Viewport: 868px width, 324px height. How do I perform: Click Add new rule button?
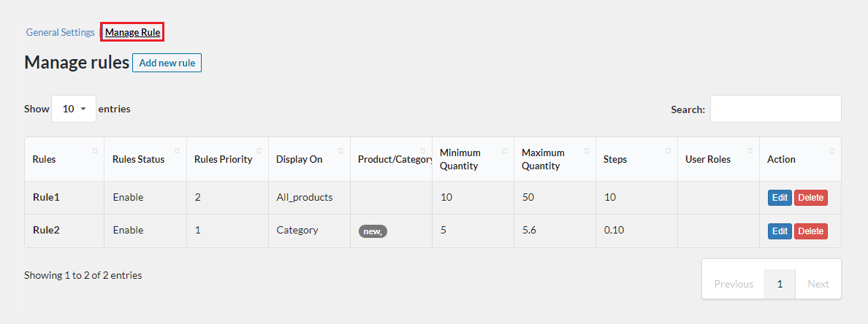[167, 63]
